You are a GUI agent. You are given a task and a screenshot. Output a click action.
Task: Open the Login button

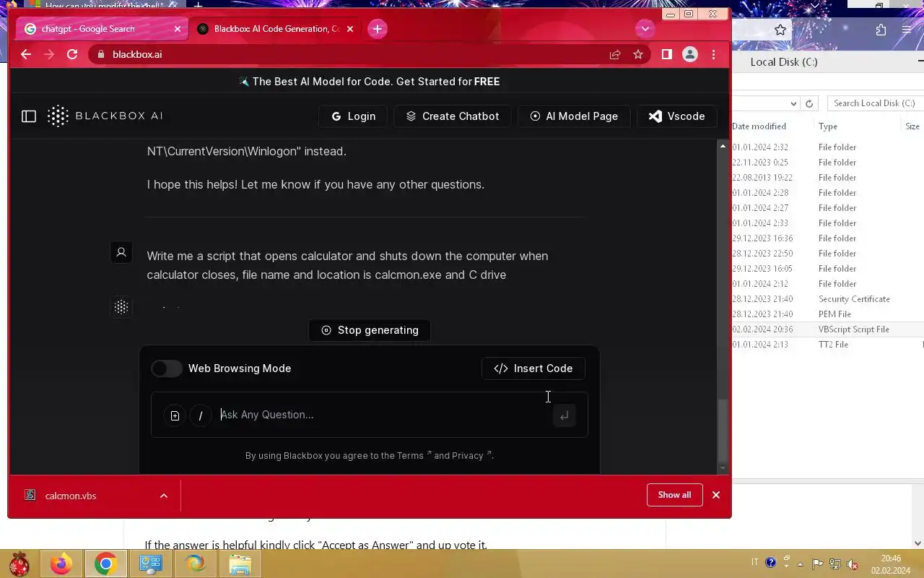pyautogui.click(x=354, y=116)
